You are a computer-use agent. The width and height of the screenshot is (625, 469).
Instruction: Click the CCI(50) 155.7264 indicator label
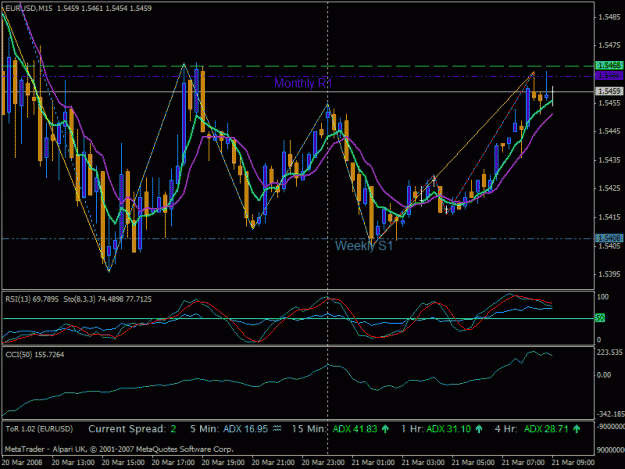click(35, 355)
